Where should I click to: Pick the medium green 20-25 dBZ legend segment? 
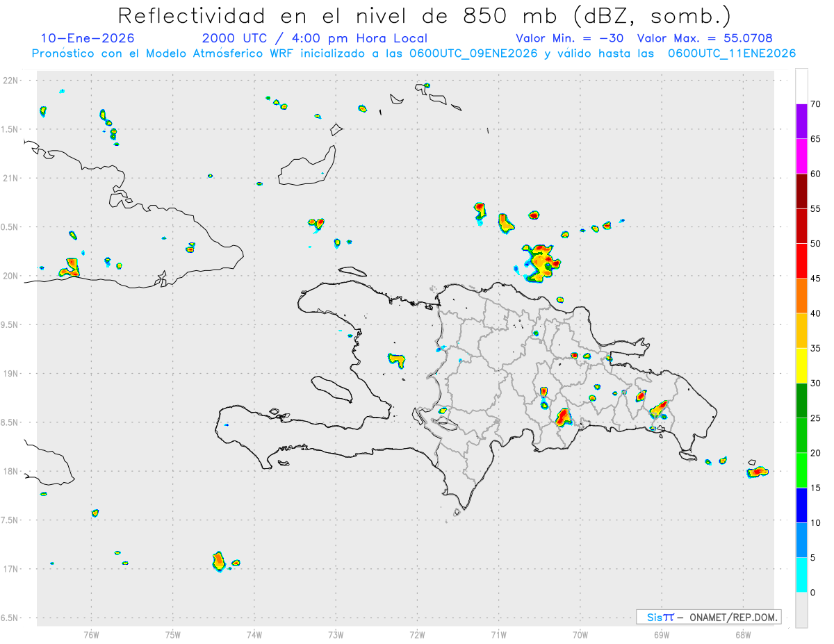tap(802, 436)
